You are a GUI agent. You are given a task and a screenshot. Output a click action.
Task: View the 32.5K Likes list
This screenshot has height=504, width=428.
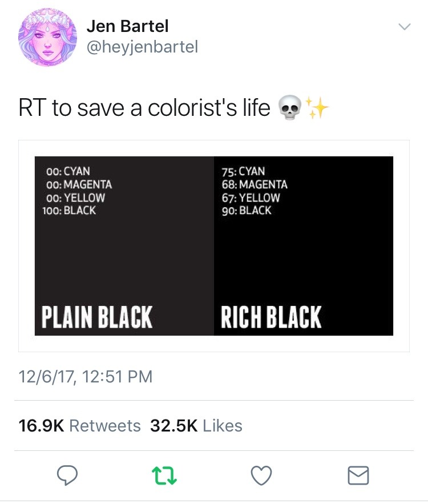196,426
